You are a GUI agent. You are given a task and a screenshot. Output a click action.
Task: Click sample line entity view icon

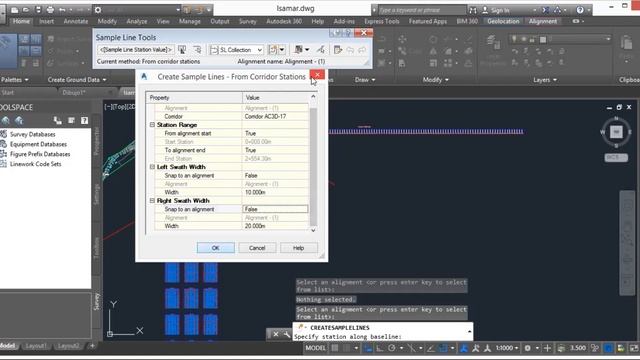click(338, 49)
